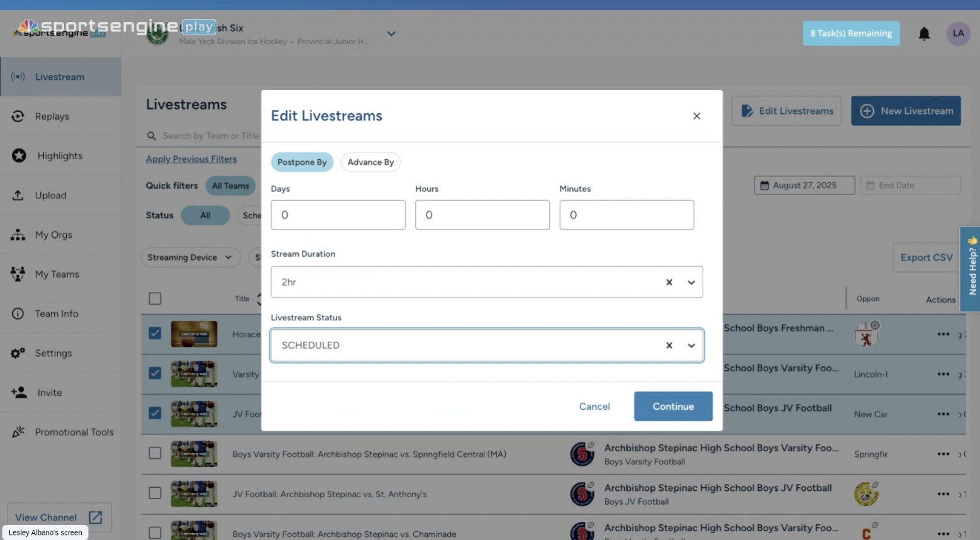
Task: Click the calendar icon on start date
Action: [764, 186]
